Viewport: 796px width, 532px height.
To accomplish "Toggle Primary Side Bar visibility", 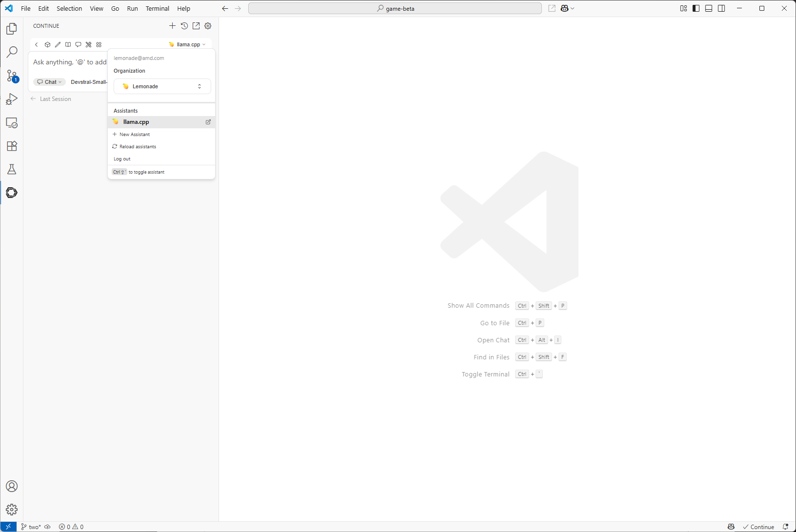I will coord(696,8).
